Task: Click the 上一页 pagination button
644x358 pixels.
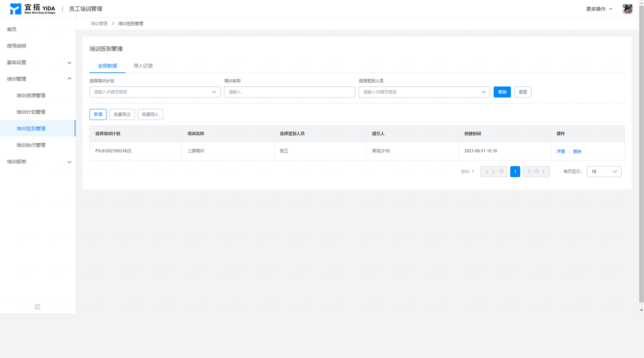Action: click(x=494, y=172)
